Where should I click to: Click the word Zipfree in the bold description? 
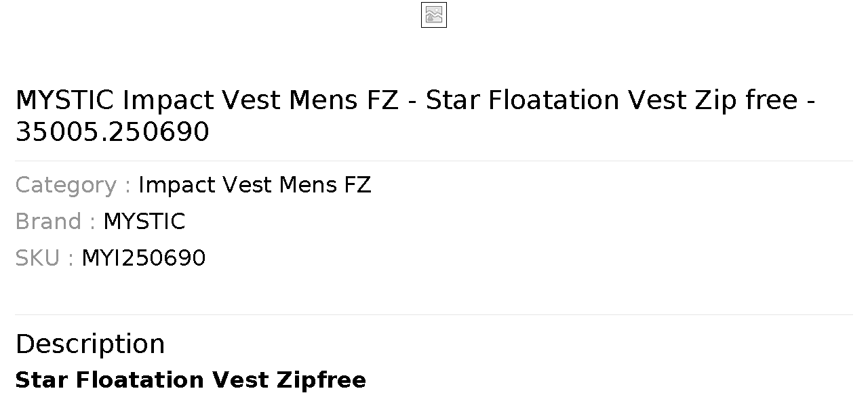click(321, 380)
